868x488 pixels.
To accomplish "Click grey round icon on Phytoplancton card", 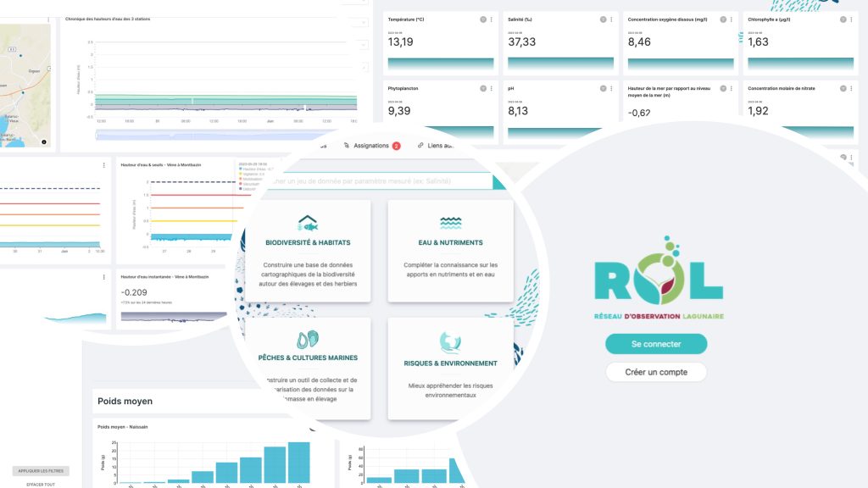I will [483, 88].
